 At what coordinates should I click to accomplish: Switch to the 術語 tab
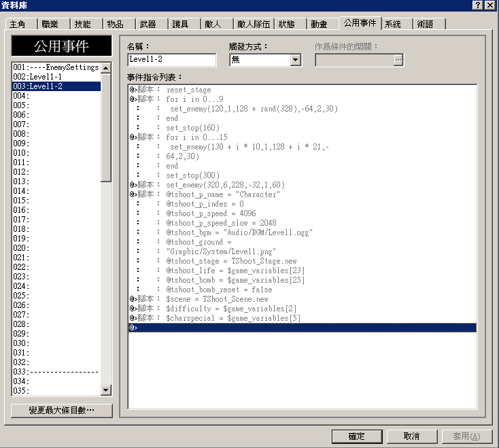(429, 24)
